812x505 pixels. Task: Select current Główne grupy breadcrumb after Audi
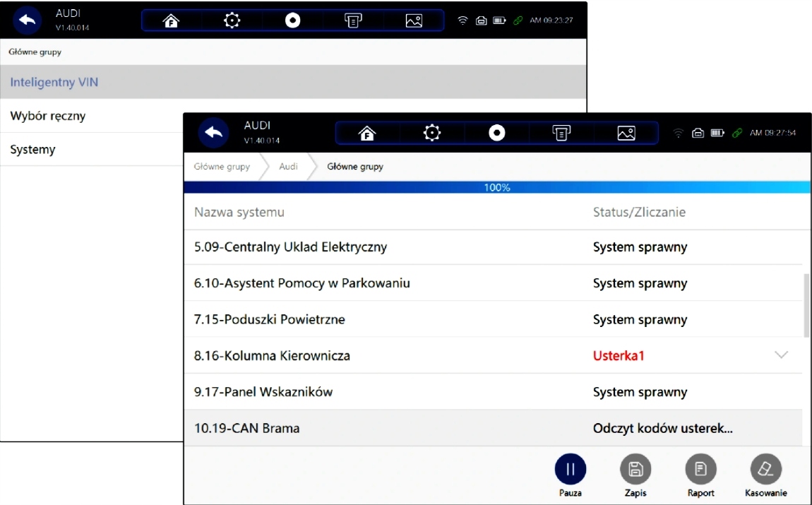(x=355, y=166)
